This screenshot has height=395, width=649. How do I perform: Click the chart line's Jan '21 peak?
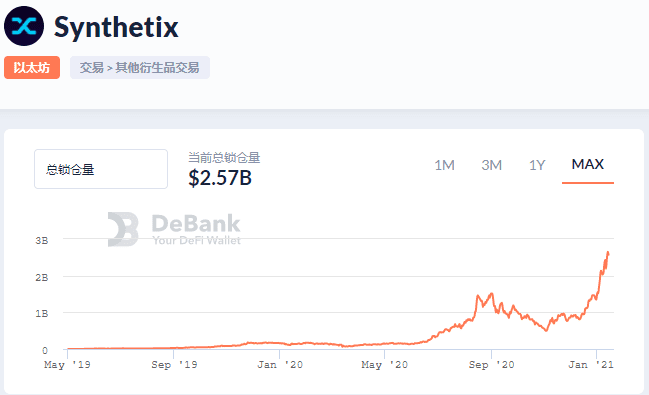(x=608, y=253)
